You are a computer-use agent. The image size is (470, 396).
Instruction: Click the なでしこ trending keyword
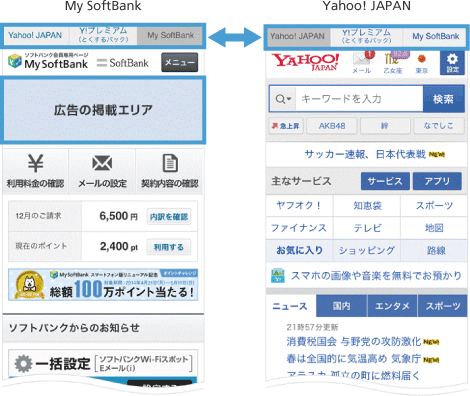(439, 126)
